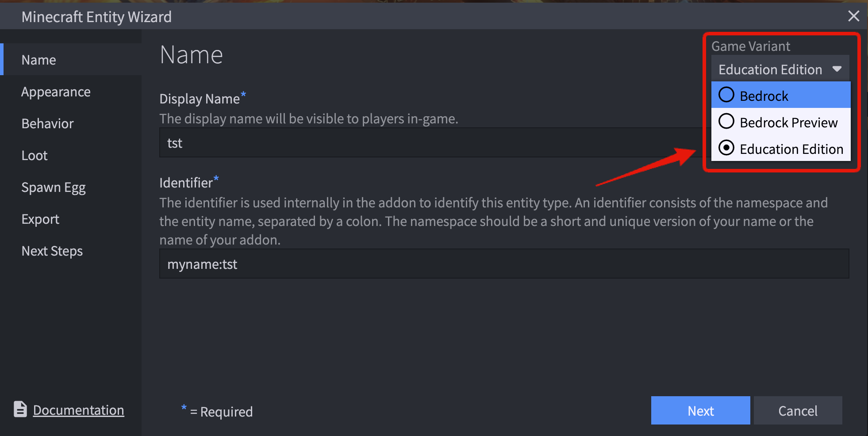This screenshot has height=436, width=868.
Task: Open the Spawn Egg step
Action: coord(54,187)
